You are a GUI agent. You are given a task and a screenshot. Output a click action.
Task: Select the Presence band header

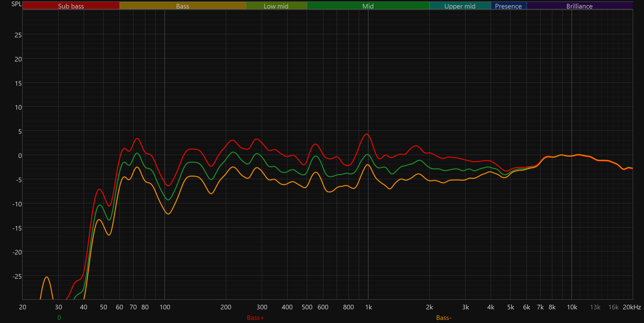coord(508,6)
